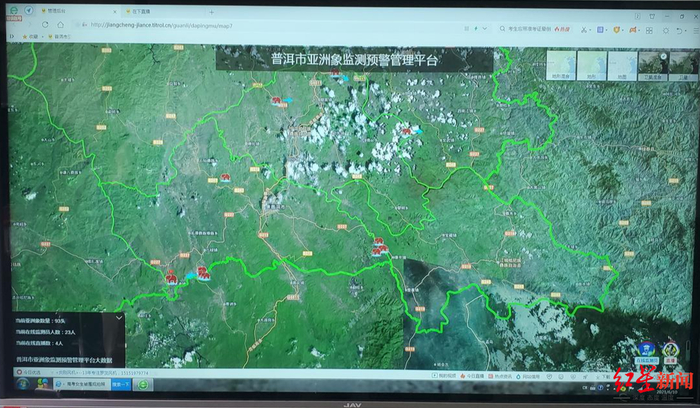Click the 平台大数据 title in statistics panel
Screen dimensions: 700x408
pyautogui.click(x=64, y=359)
